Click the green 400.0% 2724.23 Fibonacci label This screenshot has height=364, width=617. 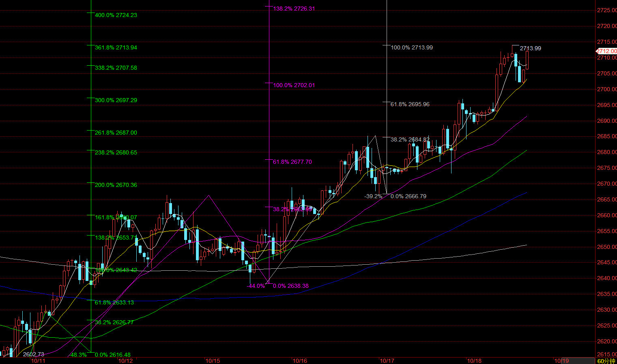(116, 15)
